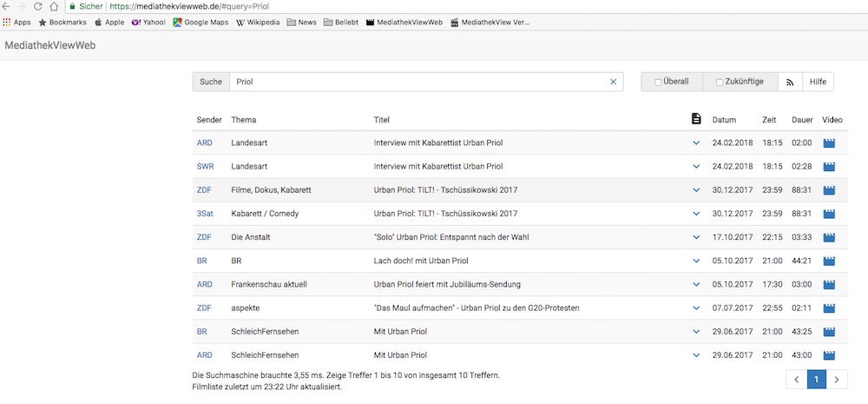Expand details chevron for aspekte row
This screenshot has height=404, width=868.
pos(695,308)
